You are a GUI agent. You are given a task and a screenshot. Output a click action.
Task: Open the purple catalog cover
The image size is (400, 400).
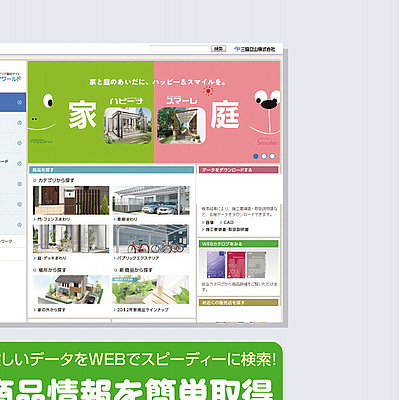[216, 265]
